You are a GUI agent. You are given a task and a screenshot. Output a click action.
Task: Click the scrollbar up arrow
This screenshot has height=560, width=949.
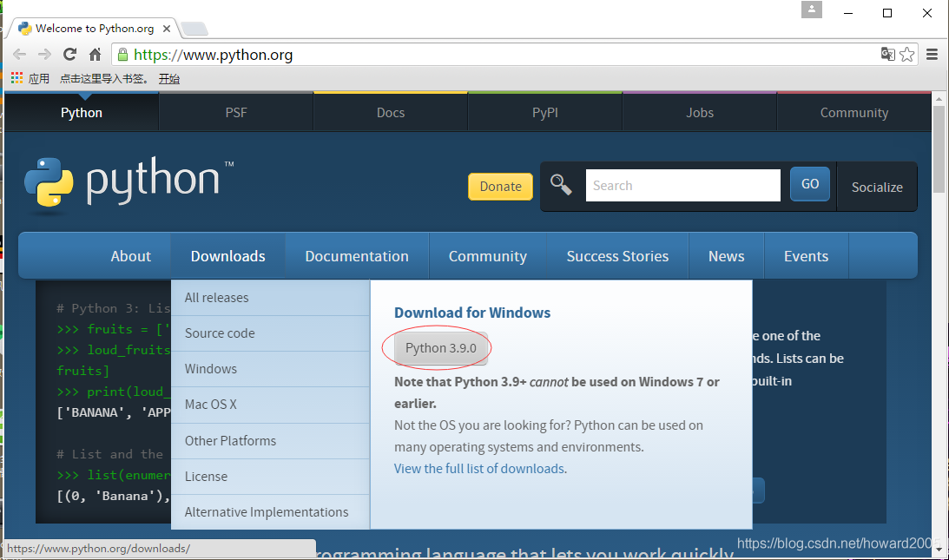coord(939,98)
